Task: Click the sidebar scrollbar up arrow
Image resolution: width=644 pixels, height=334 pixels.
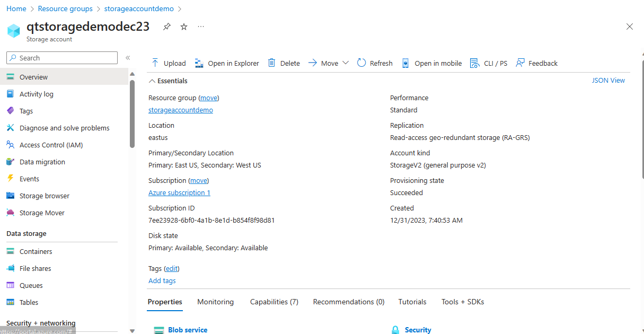Action: pyautogui.click(x=132, y=74)
